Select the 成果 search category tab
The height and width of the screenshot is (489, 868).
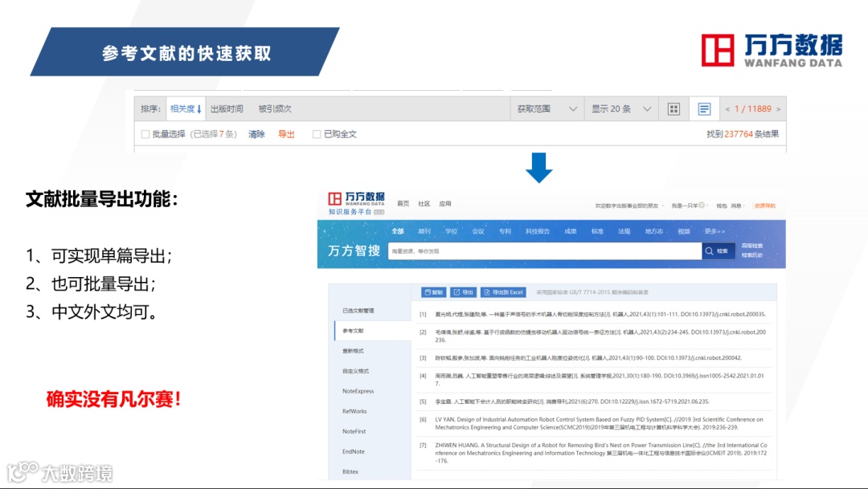pos(570,231)
